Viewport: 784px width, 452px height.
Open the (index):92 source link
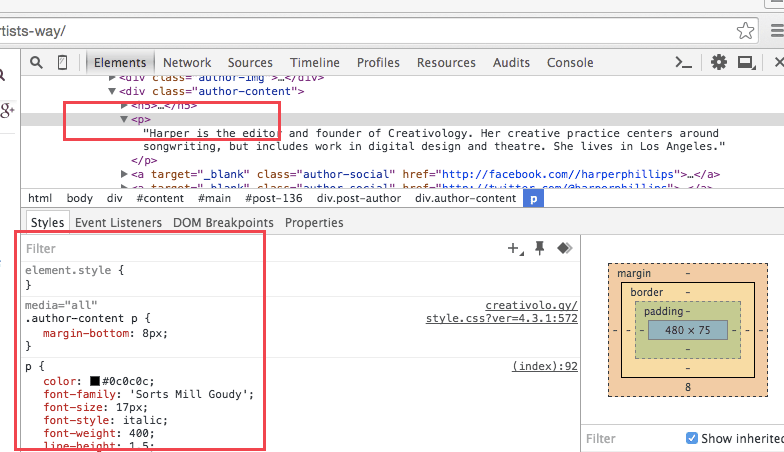coord(545,366)
